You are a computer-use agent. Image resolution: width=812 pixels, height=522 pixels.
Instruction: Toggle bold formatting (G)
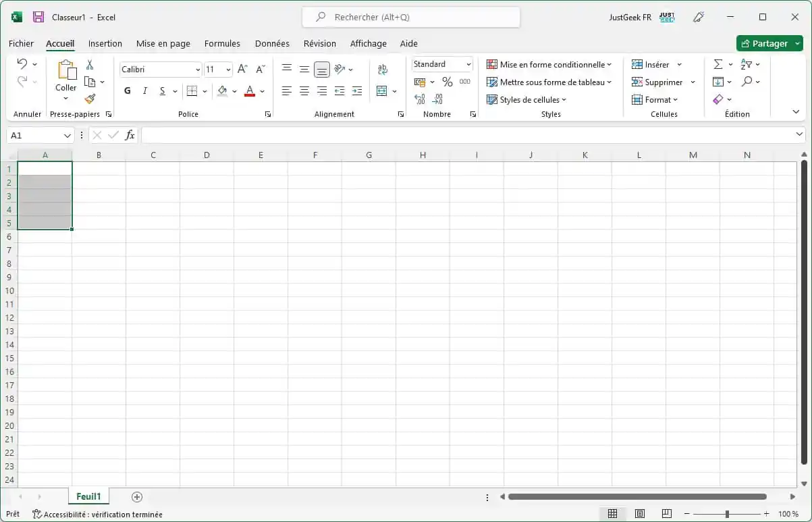(x=128, y=90)
